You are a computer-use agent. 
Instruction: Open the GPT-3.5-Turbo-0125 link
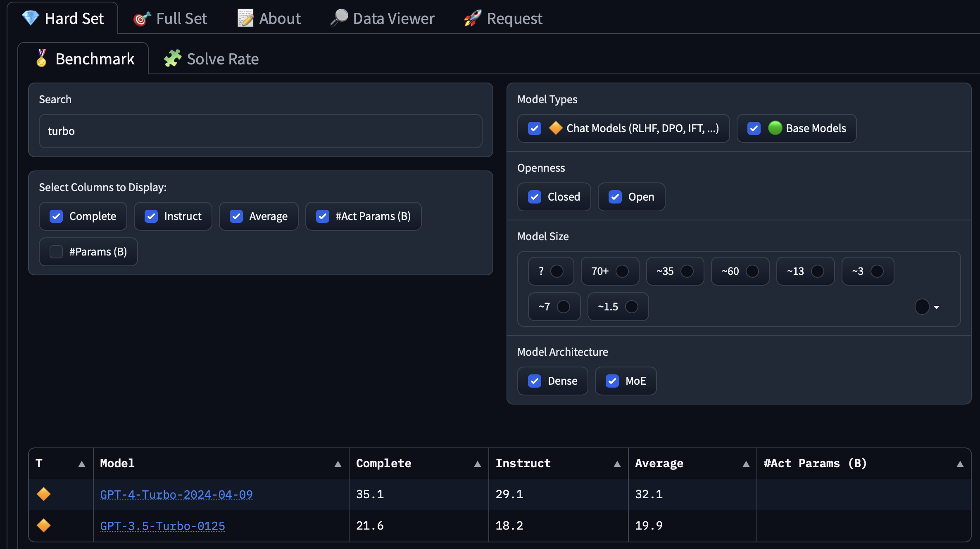click(162, 525)
